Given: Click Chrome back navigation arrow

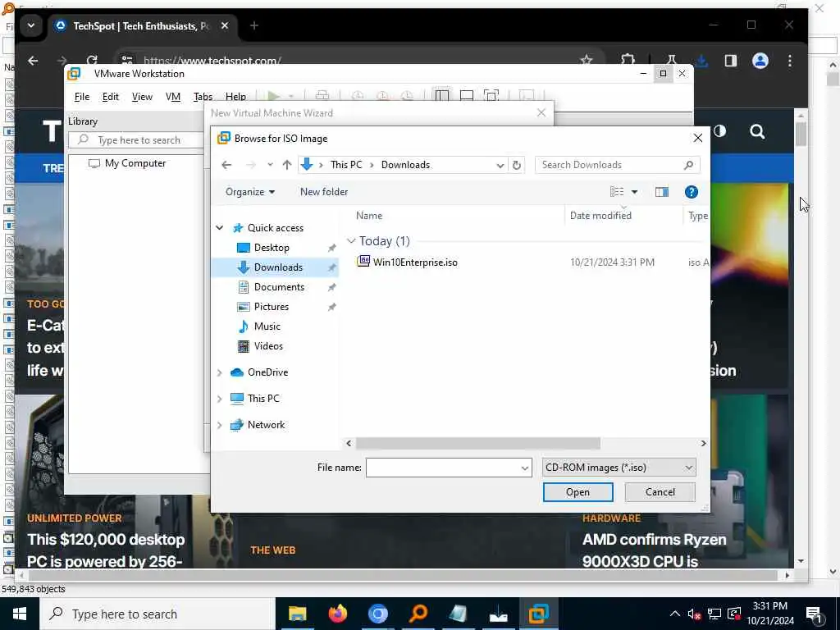Looking at the screenshot, I should [x=33, y=61].
